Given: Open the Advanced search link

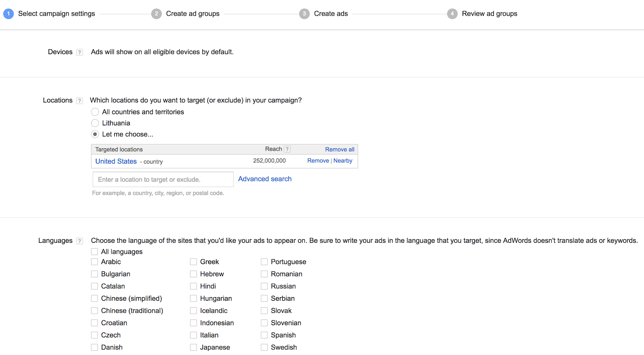Looking at the screenshot, I should [265, 179].
